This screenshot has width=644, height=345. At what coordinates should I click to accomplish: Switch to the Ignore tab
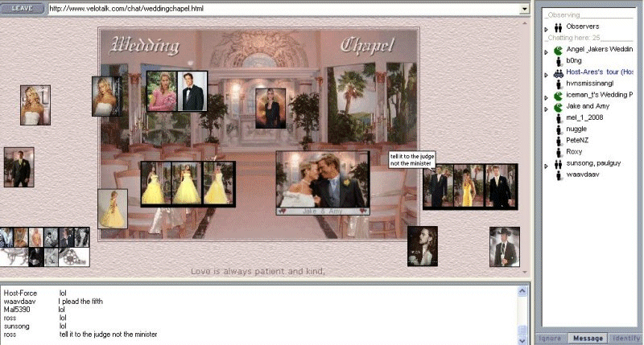pyautogui.click(x=553, y=339)
